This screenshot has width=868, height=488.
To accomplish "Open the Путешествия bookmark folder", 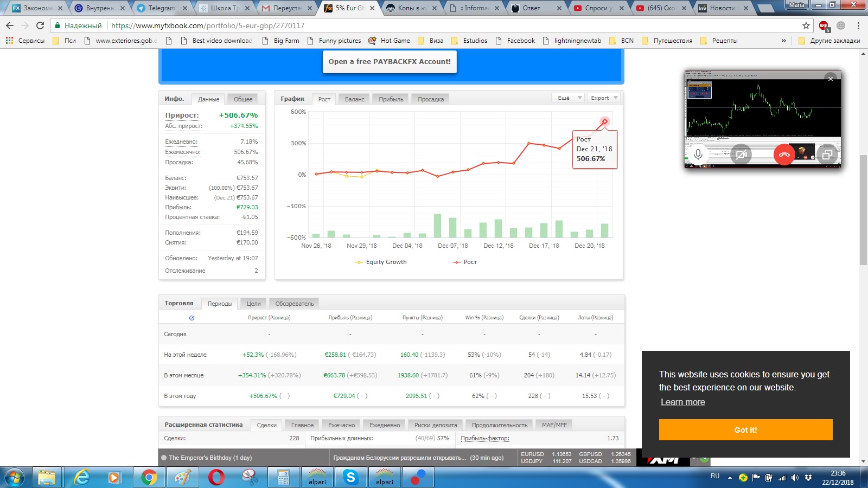I will pyautogui.click(x=667, y=41).
